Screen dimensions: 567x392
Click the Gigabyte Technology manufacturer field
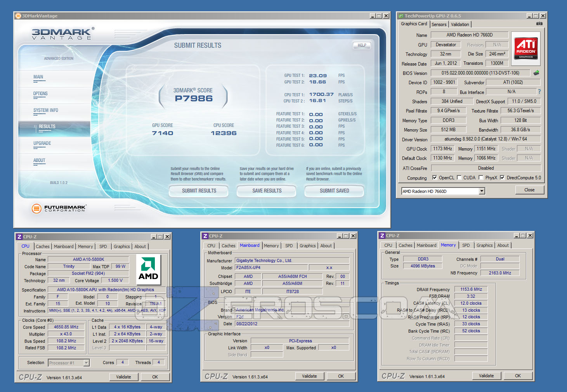tap(292, 260)
